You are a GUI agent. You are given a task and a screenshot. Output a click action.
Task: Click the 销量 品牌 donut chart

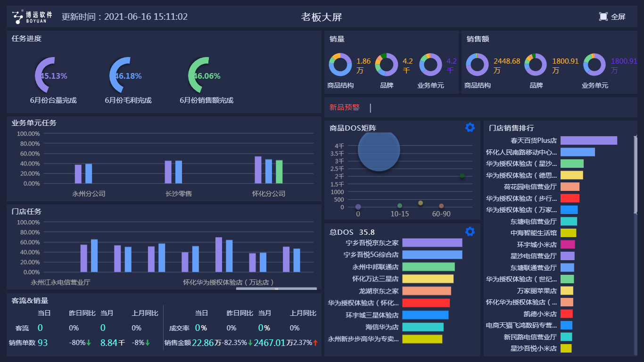(x=387, y=65)
